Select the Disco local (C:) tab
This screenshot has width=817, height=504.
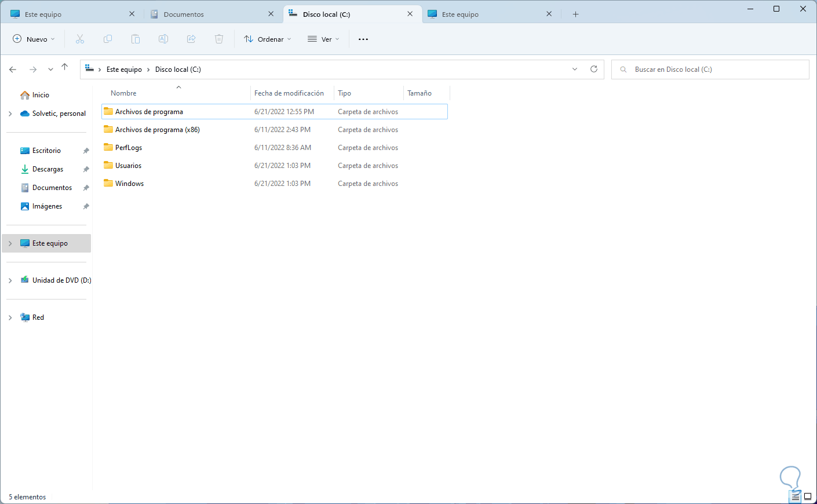(x=352, y=14)
